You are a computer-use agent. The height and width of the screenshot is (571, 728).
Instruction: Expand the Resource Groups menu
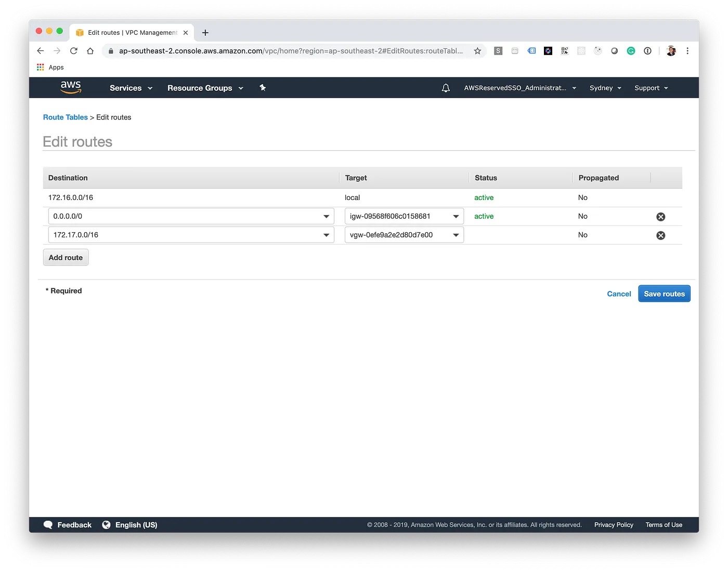tap(205, 88)
